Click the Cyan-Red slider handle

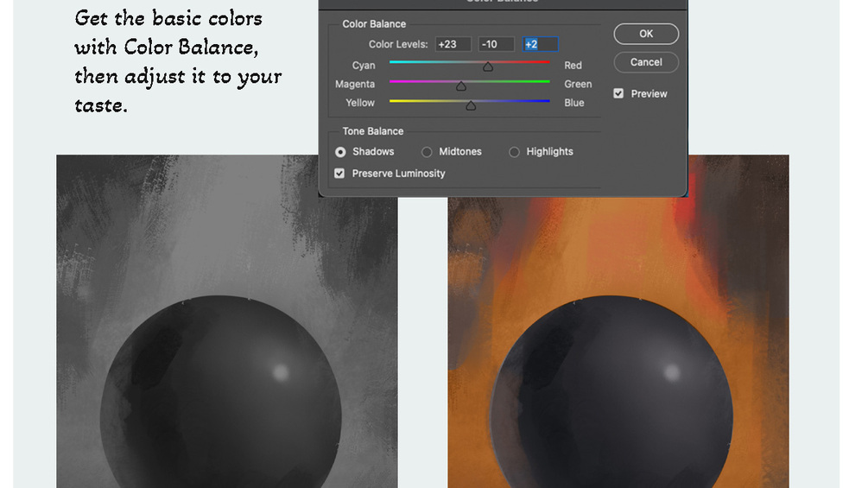coord(488,67)
